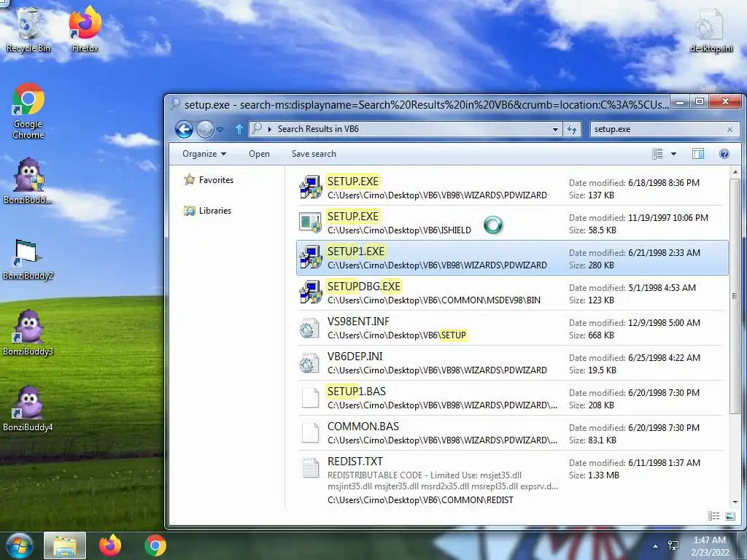Screen dimensions: 747x560
Task: Clear the setup.exe search box
Action: pos(729,130)
